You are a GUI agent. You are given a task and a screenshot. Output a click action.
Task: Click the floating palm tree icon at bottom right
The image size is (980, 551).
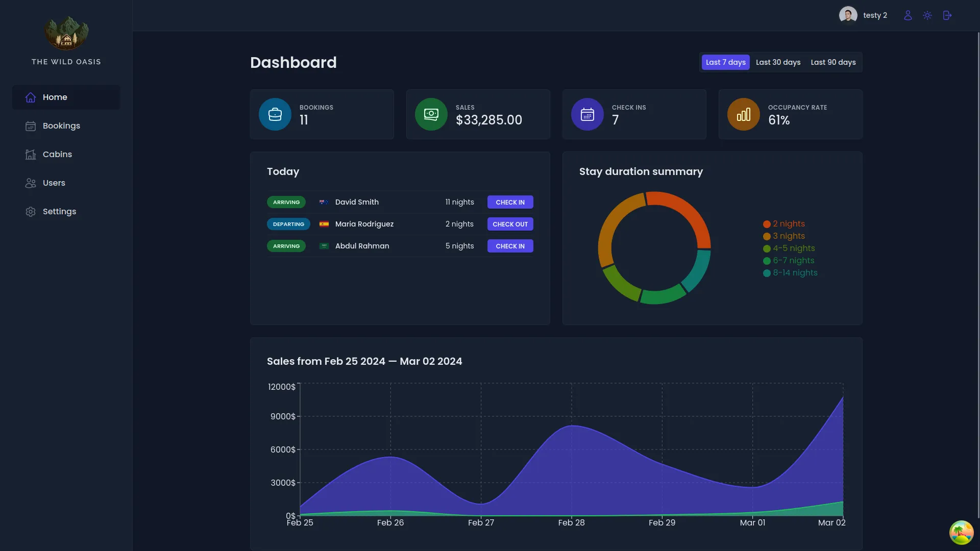click(961, 533)
